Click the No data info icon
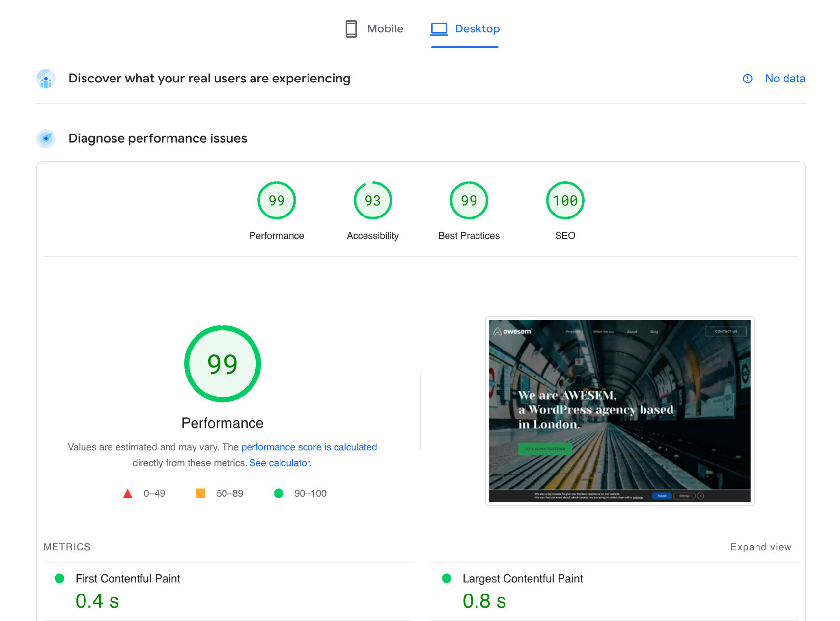The image size is (840, 621). [x=748, y=79]
